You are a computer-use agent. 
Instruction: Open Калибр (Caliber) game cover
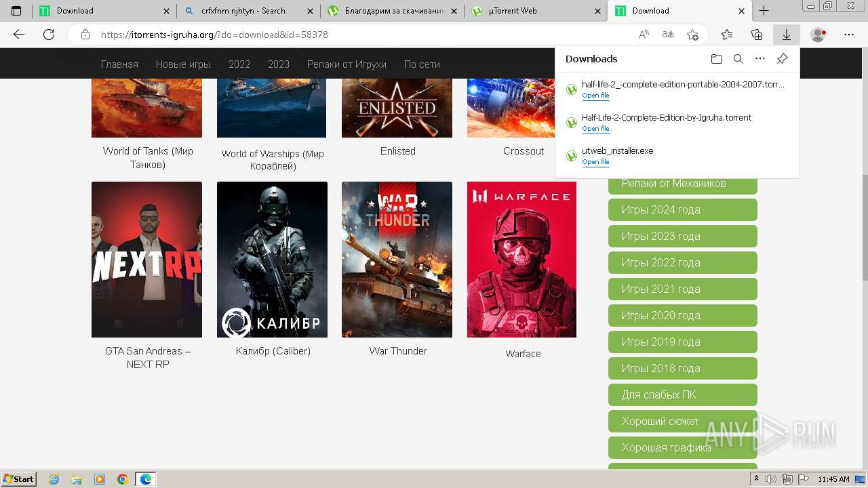tap(272, 260)
